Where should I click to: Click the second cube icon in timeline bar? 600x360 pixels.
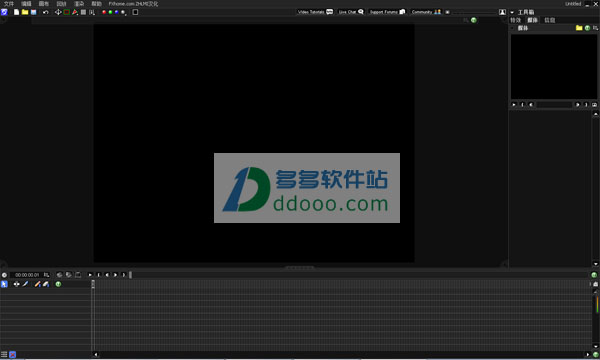[x=68, y=275]
